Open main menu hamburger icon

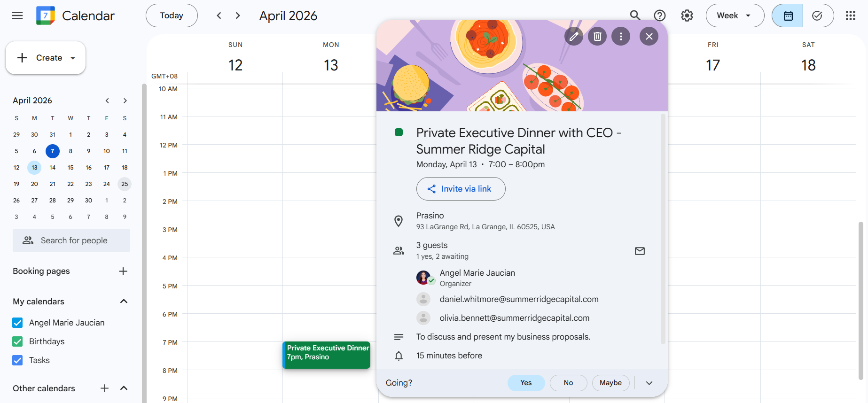coord(17,15)
